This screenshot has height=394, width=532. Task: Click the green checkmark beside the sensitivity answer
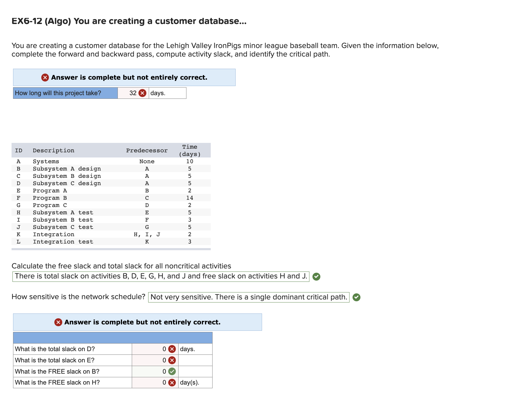[356, 297]
